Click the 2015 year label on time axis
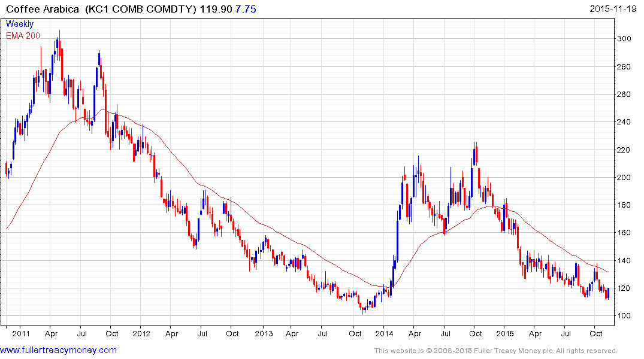Image resolution: width=644 pixels, height=359 pixels. tap(505, 333)
